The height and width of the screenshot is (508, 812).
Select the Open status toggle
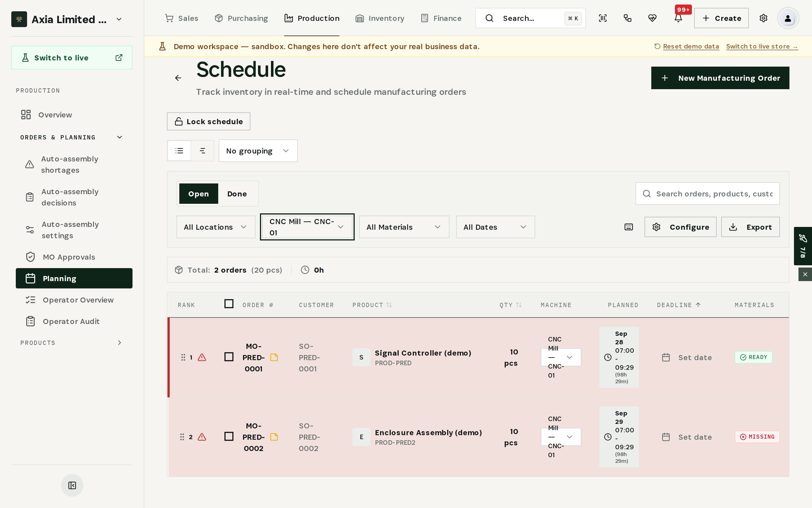pos(199,194)
